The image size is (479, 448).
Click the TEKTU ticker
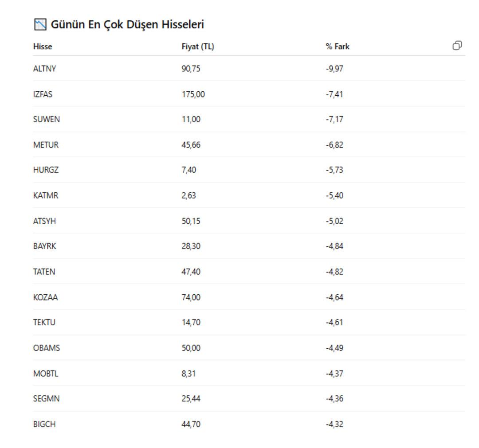point(44,322)
